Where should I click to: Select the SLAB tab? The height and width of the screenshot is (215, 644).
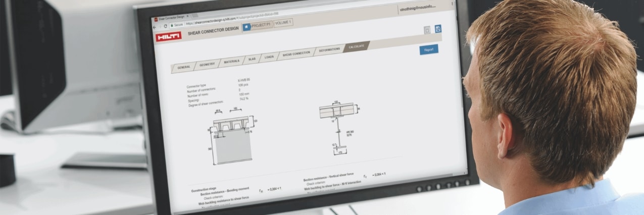[252, 59]
